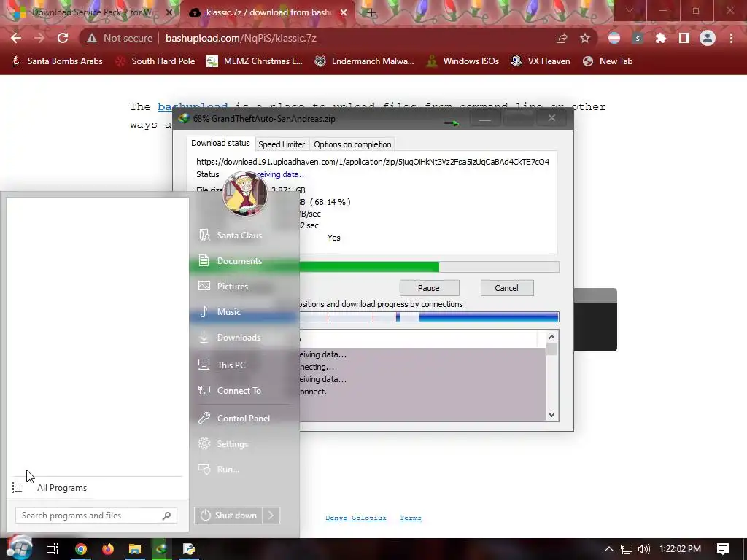Open the MEMZ Christmas bookmark
Image resolution: width=747 pixels, height=560 pixels.
point(255,61)
